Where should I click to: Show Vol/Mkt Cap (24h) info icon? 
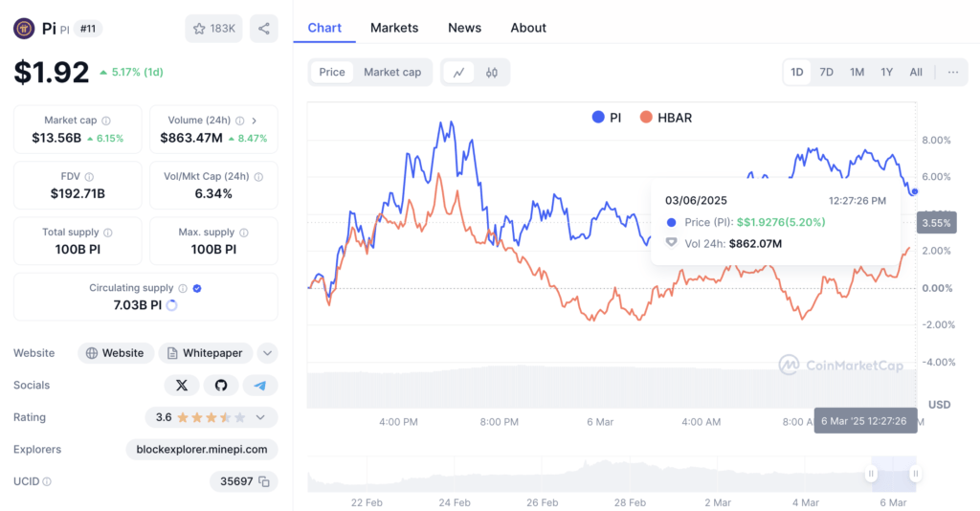point(258,177)
